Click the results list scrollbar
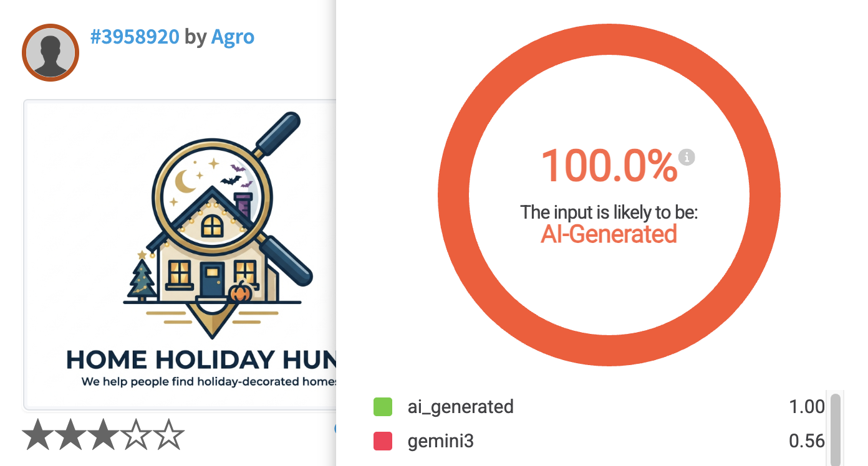Screen dimensions: 868x466 [x=836, y=429]
